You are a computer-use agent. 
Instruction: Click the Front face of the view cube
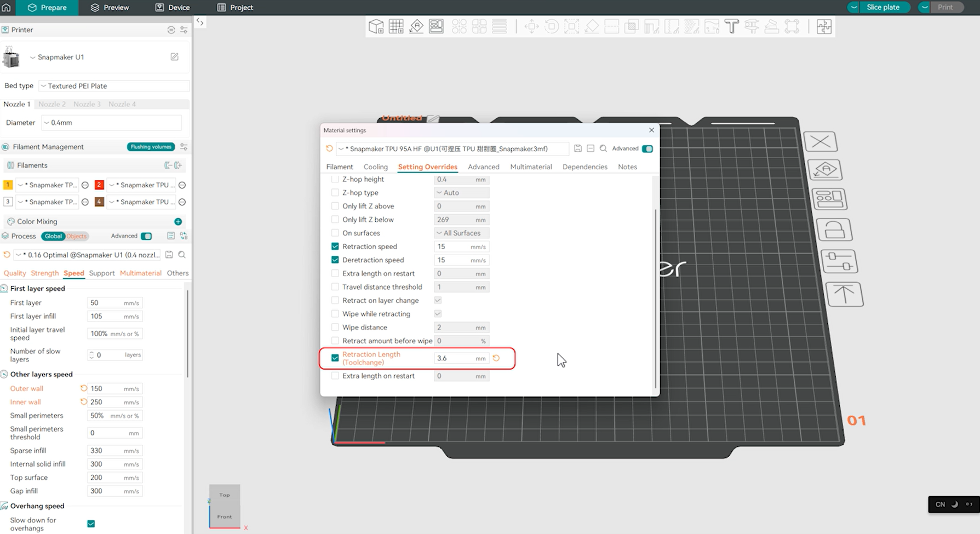[x=225, y=516]
